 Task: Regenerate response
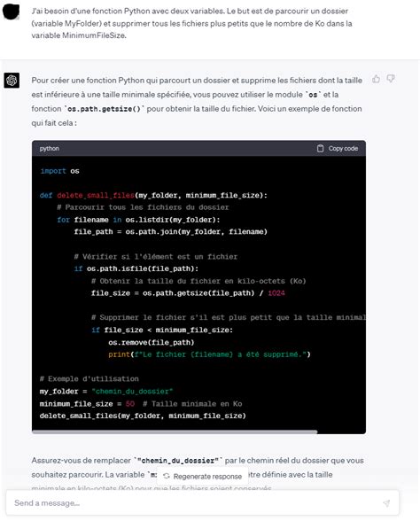202,476
